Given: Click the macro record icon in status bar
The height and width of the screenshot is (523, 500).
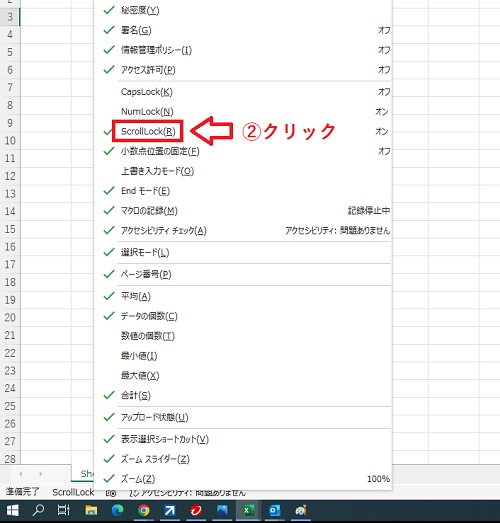Looking at the screenshot, I should pos(111,493).
